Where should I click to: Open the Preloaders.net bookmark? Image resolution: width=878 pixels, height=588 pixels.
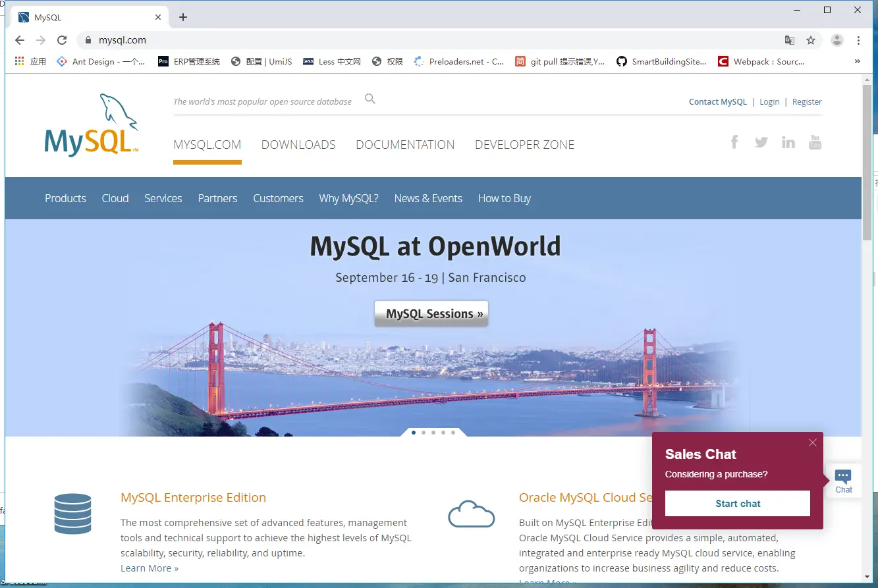point(459,61)
